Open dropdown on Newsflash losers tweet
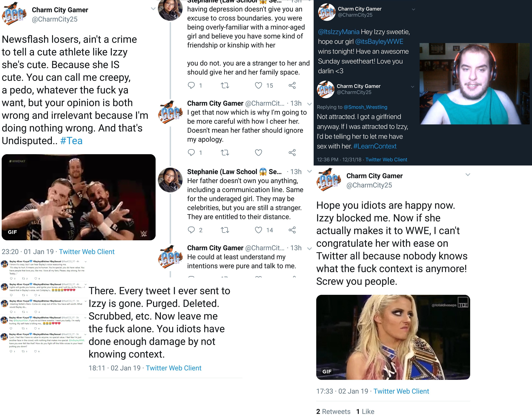The width and height of the screenshot is (532, 420). [153, 9]
